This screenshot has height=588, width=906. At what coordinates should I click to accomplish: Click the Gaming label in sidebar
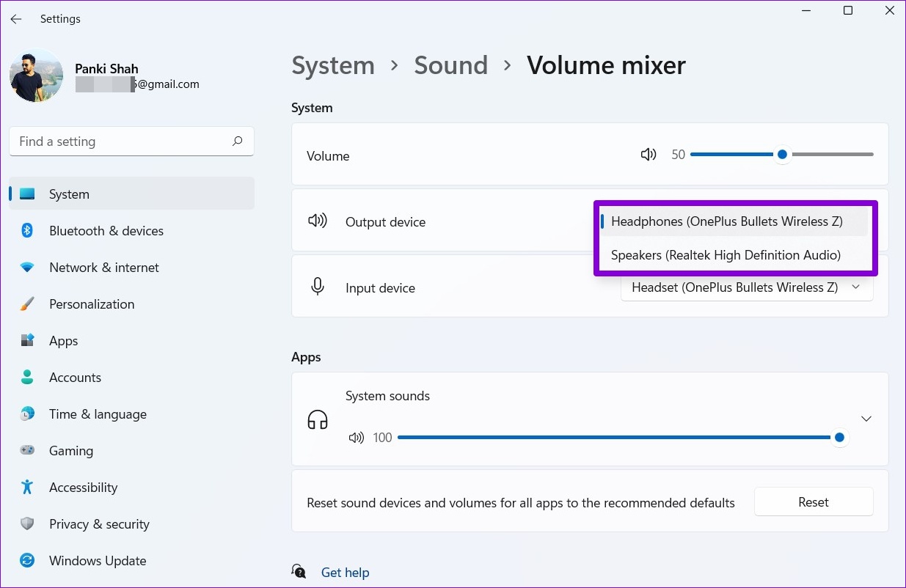point(71,451)
